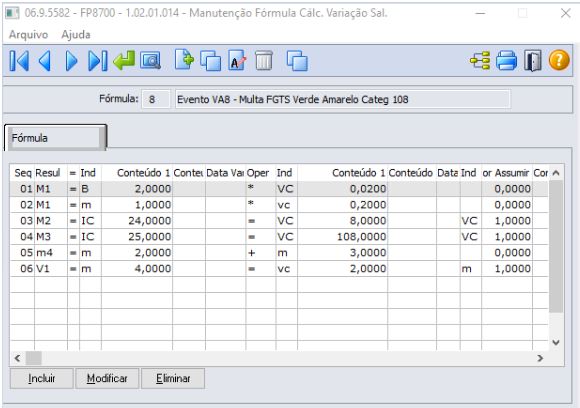The width and height of the screenshot is (580, 408).
Task: Click the copy record icon beside new
Action: [210, 61]
